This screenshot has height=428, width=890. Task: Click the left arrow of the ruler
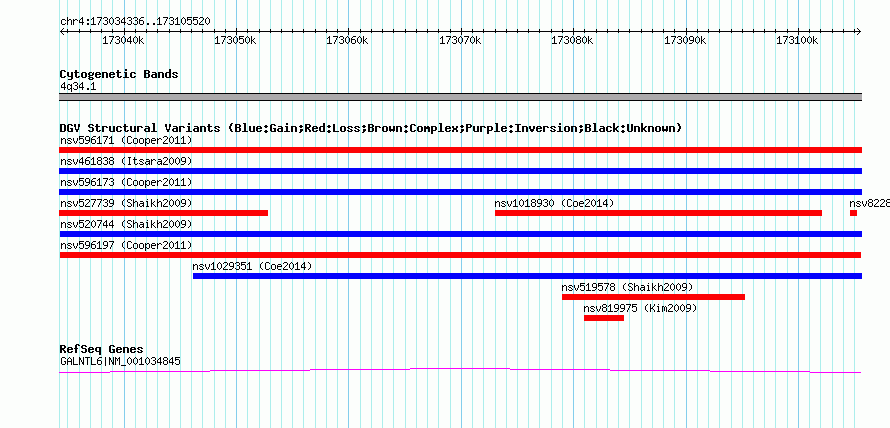click(62, 31)
